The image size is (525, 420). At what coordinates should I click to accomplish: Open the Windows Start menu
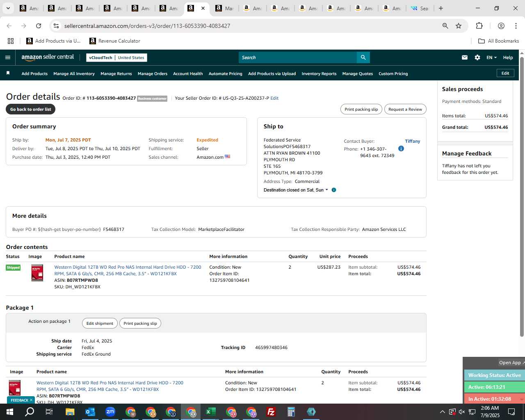(x=10, y=412)
